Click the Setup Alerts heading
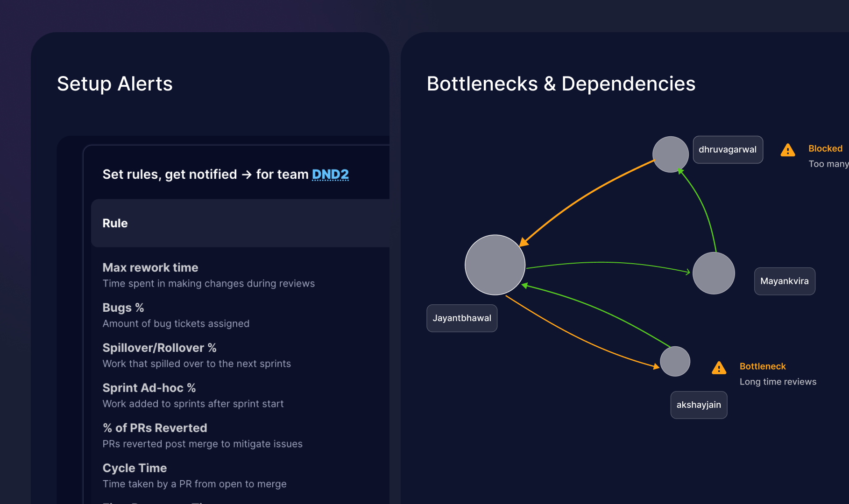 click(x=115, y=84)
